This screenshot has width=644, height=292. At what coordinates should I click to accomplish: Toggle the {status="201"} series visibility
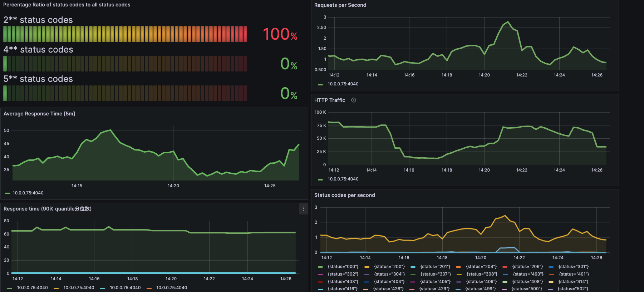[x=436, y=267]
